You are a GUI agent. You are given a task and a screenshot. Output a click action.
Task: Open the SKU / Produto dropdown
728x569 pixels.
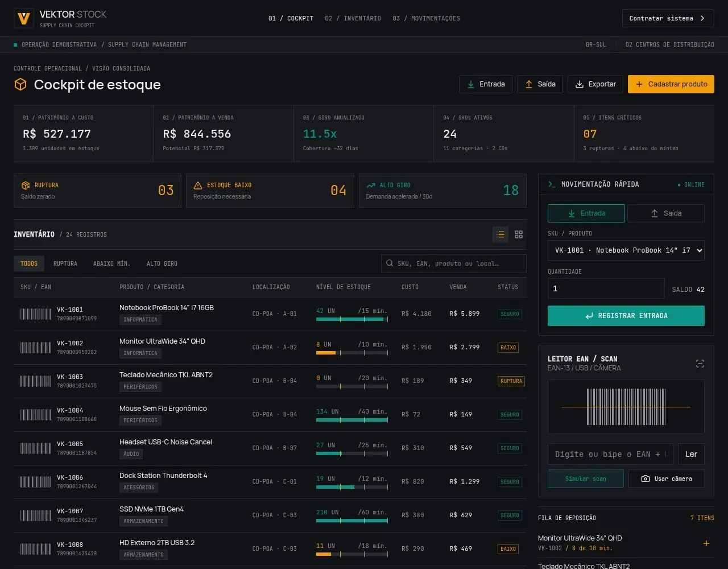(626, 250)
